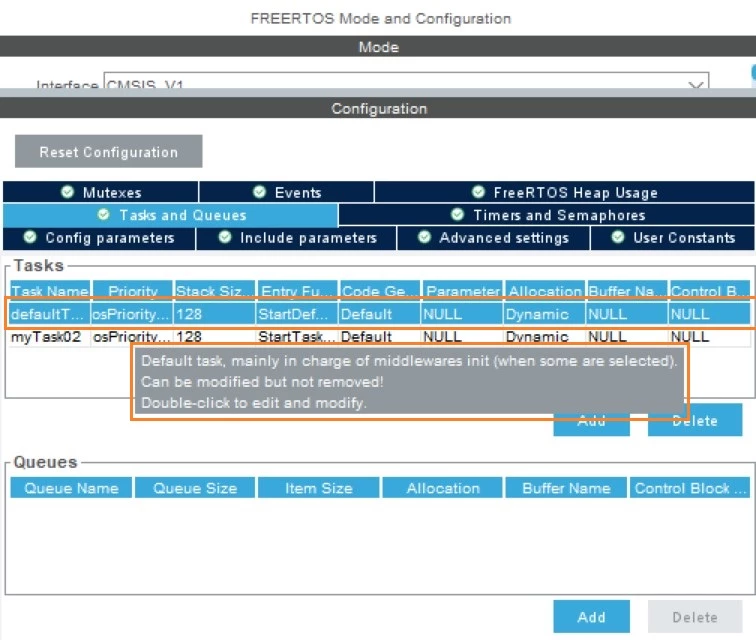Viewport: 756px width, 640px height.
Task: Click the Stack Size column header
Action: tap(215, 290)
